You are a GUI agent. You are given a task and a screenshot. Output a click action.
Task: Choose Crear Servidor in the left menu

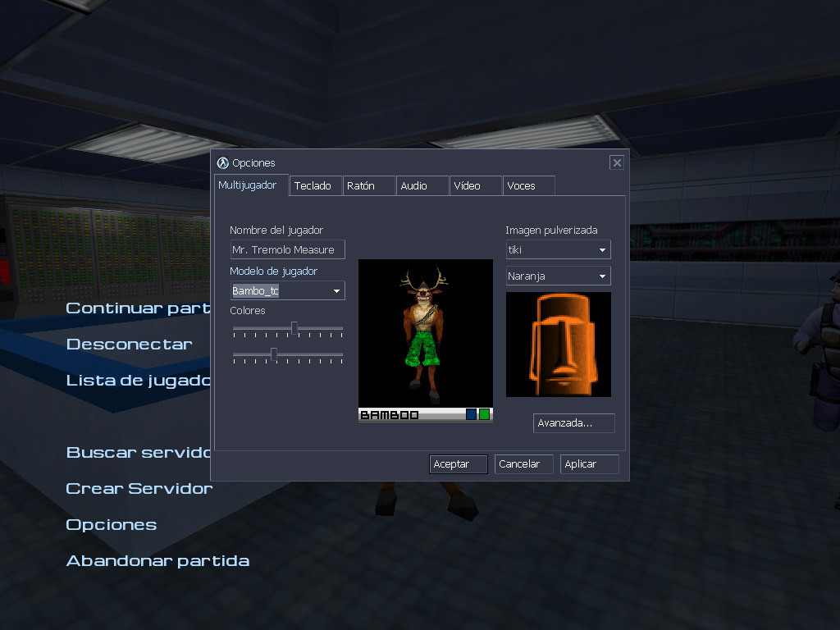(139, 487)
